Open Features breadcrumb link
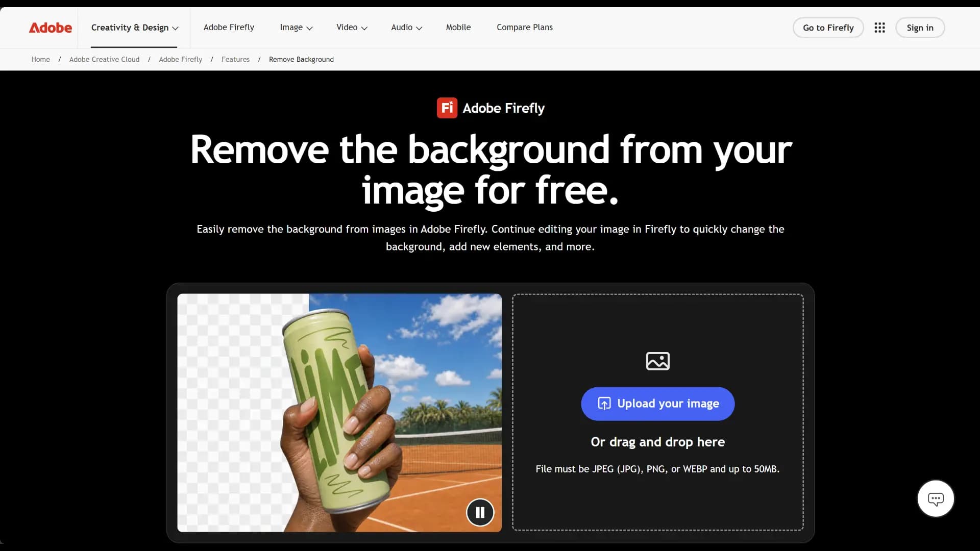This screenshot has width=980, height=551. (235, 60)
